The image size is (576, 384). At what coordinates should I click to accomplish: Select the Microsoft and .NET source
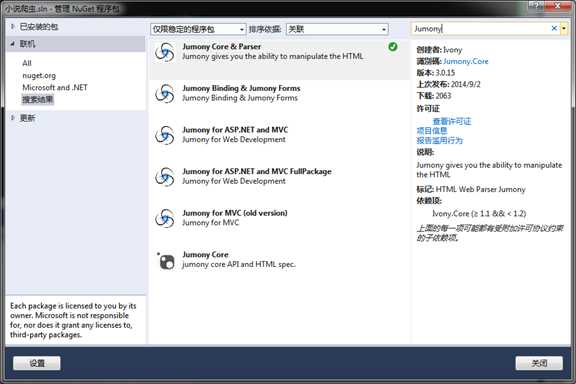click(55, 87)
